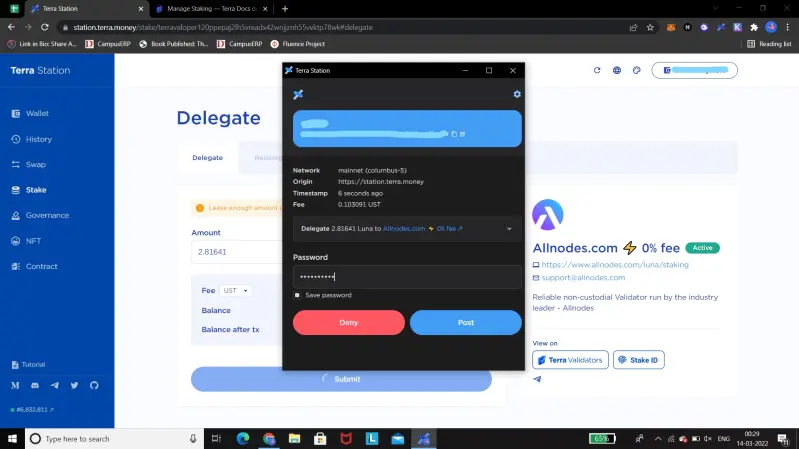The width and height of the screenshot is (799, 449).
Task: Open File Explorer from taskbar
Action: (295, 439)
